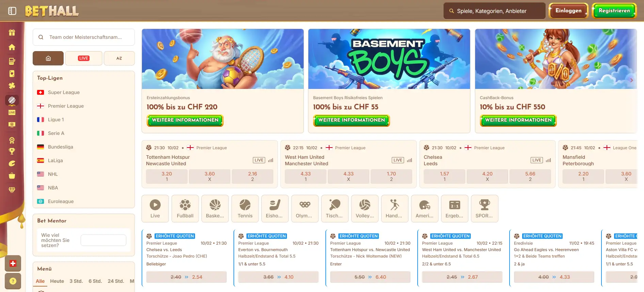Toggle the sidebar panel icon beside the logo
Screen dimensions: 644x292
[x=12, y=11]
